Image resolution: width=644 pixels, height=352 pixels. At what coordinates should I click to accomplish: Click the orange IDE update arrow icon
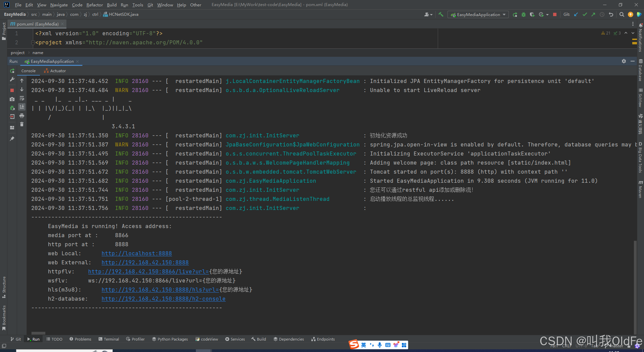click(x=631, y=14)
